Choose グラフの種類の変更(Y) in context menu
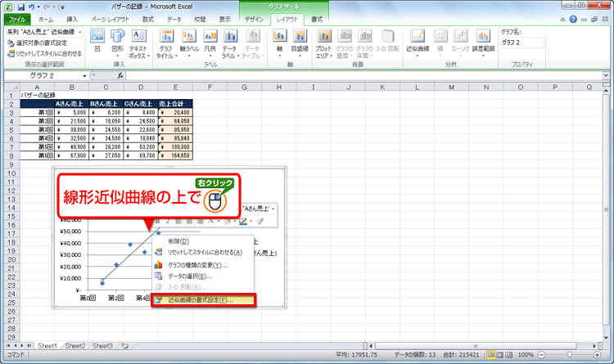614x364 pixels. click(202, 265)
